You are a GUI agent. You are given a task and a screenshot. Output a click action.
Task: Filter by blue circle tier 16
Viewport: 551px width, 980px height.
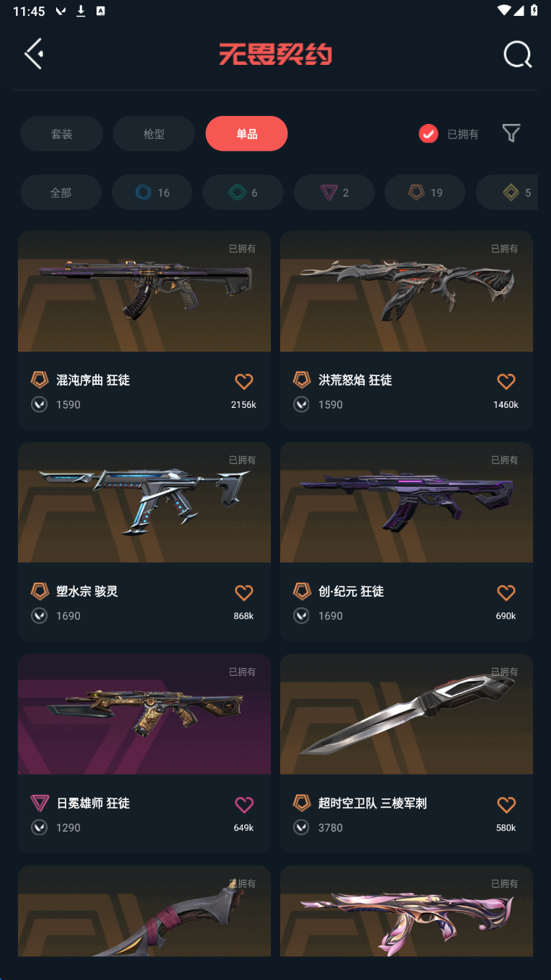tap(152, 192)
